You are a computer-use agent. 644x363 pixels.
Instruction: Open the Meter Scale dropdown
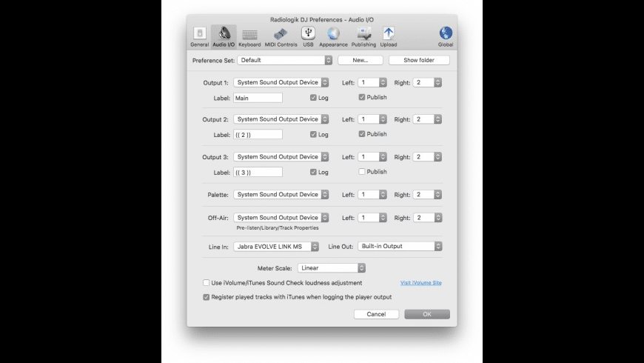[x=332, y=267]
